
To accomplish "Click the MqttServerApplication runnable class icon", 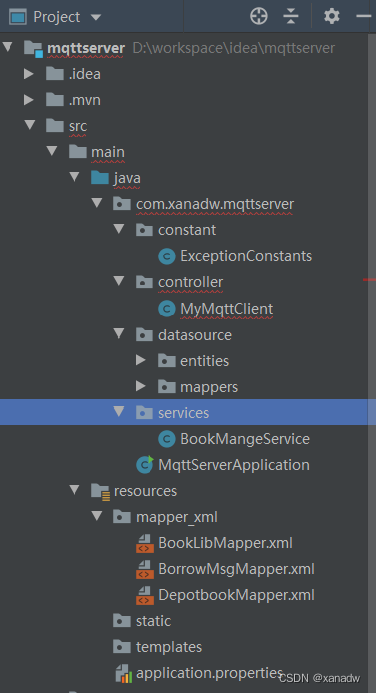I will [x=145, y=465].
